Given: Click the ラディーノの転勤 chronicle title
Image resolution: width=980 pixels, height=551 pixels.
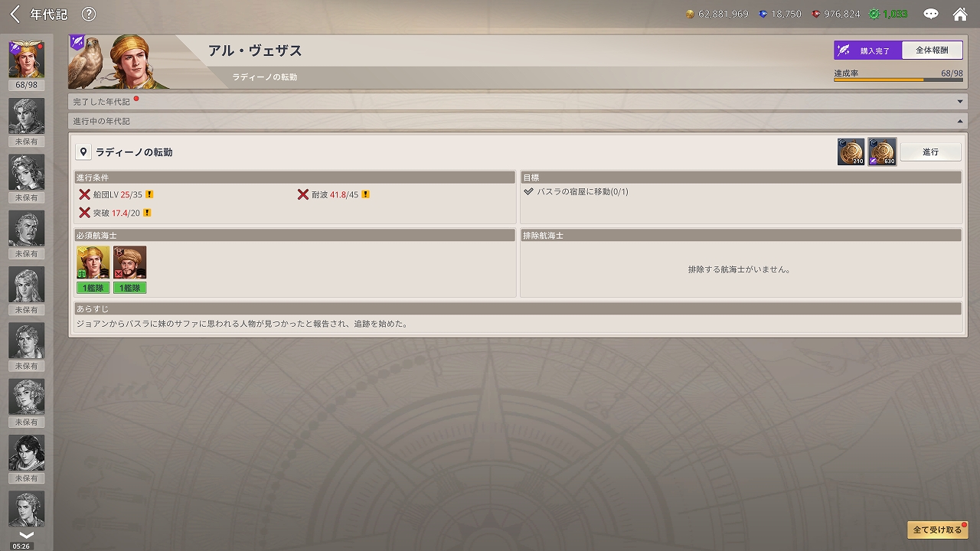Looking at the screenshot, I should tap(134, 152).
